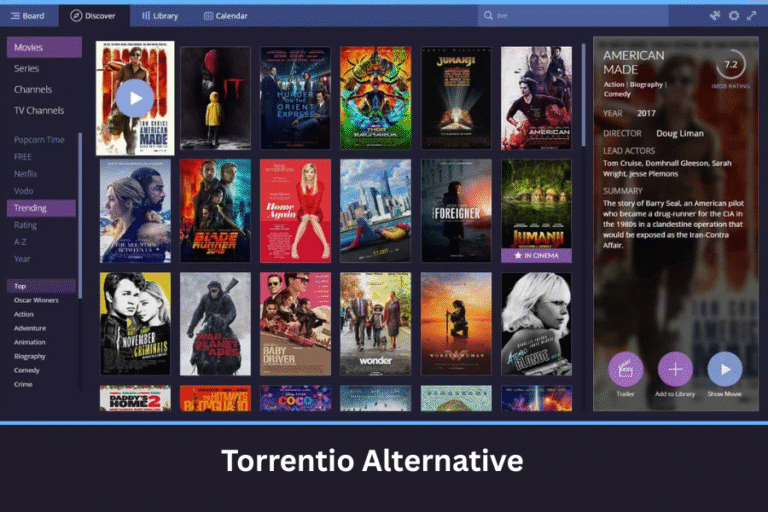This screenshot has width=768, height=512.
Task: Open The Mountain Between Us poster
Action: click(135, 211)
